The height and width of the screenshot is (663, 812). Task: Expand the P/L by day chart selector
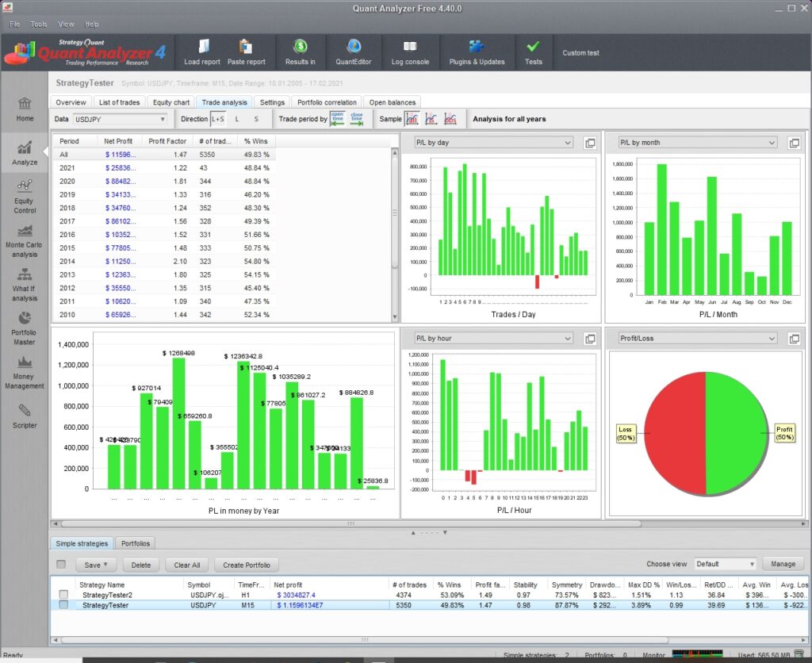(x=493, y=143)
